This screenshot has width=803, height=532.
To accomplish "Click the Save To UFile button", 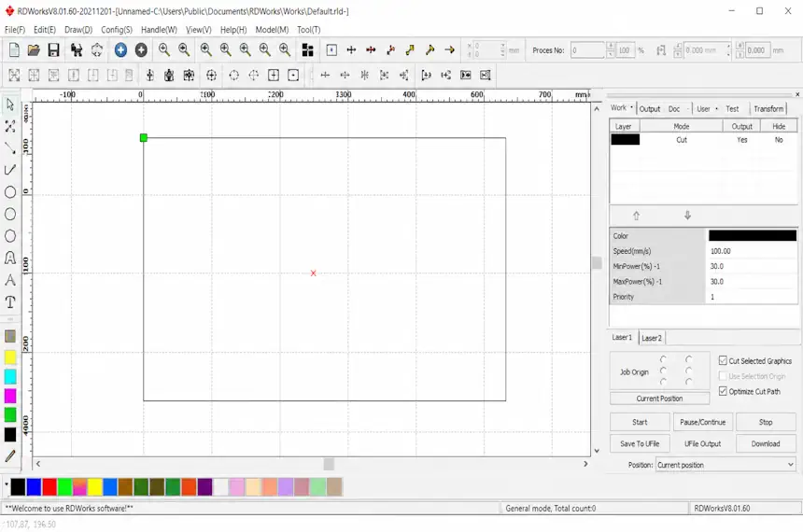I will [640, 443].
